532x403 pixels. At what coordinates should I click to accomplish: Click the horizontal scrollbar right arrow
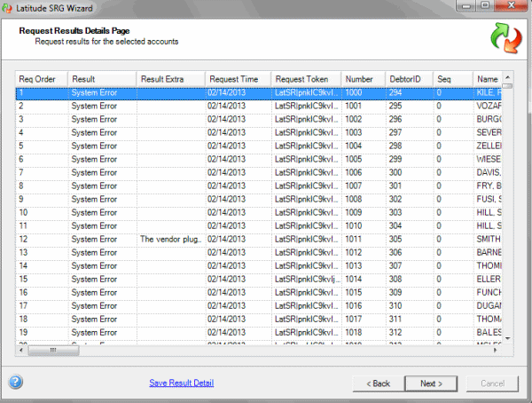point(496,350)
